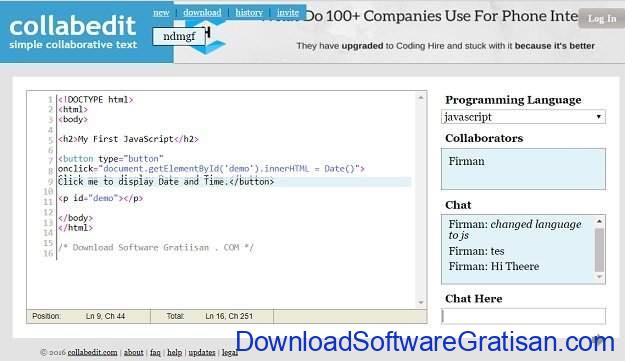Select collaborator Firman in the list

466,161
